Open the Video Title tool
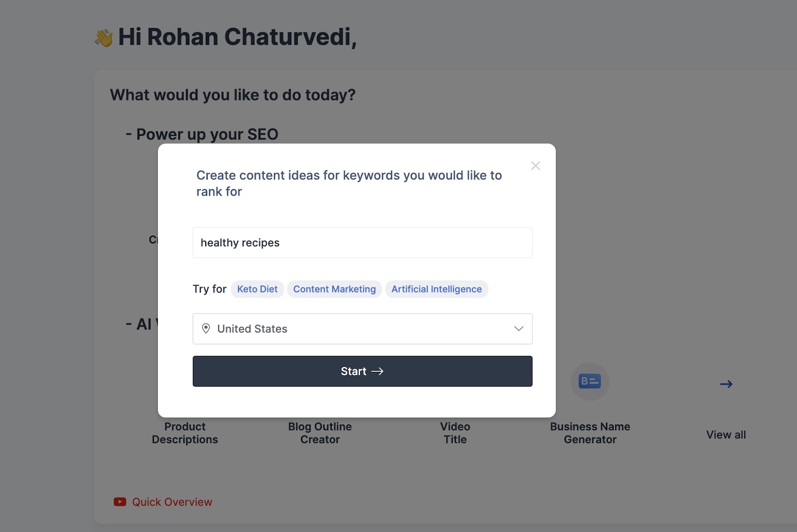Viewport: 797px width, 532px height. [455, 433]
